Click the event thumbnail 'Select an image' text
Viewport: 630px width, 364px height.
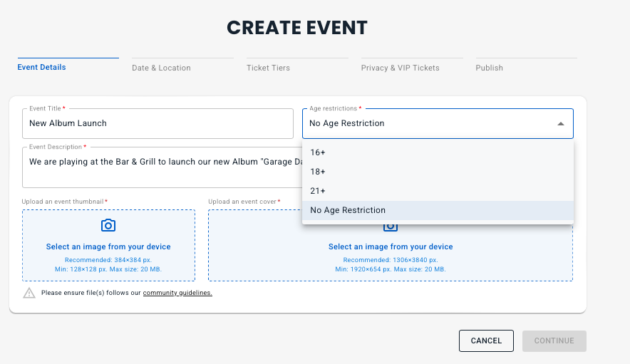108,246
